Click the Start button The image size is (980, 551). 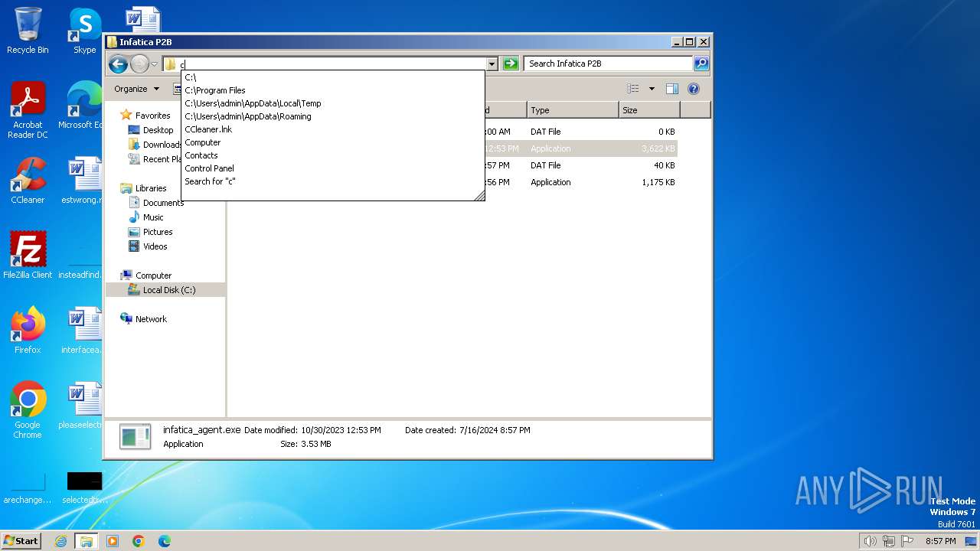pyautogui.click(x=21, y=540)
